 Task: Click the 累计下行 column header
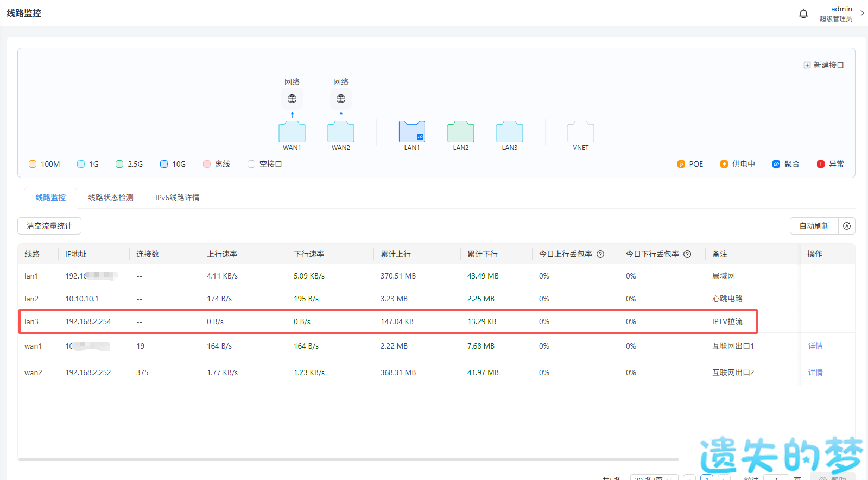click(x=483, y=254)
